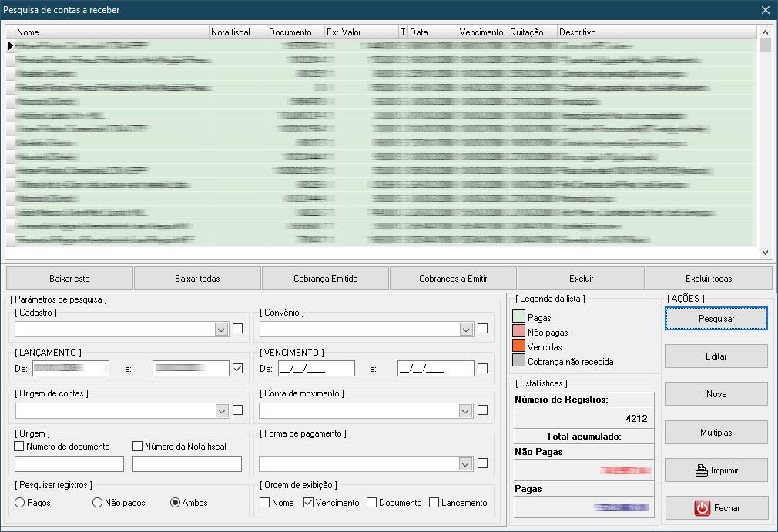Click the Baixar esta button

click(x=69, y=279)
